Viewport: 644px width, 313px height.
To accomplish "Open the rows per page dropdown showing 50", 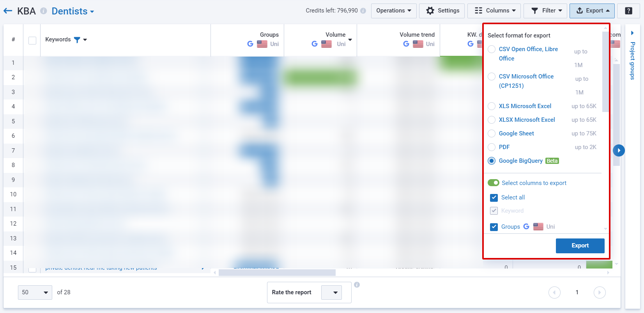I will pyautogui.click(x=35, y=292).
